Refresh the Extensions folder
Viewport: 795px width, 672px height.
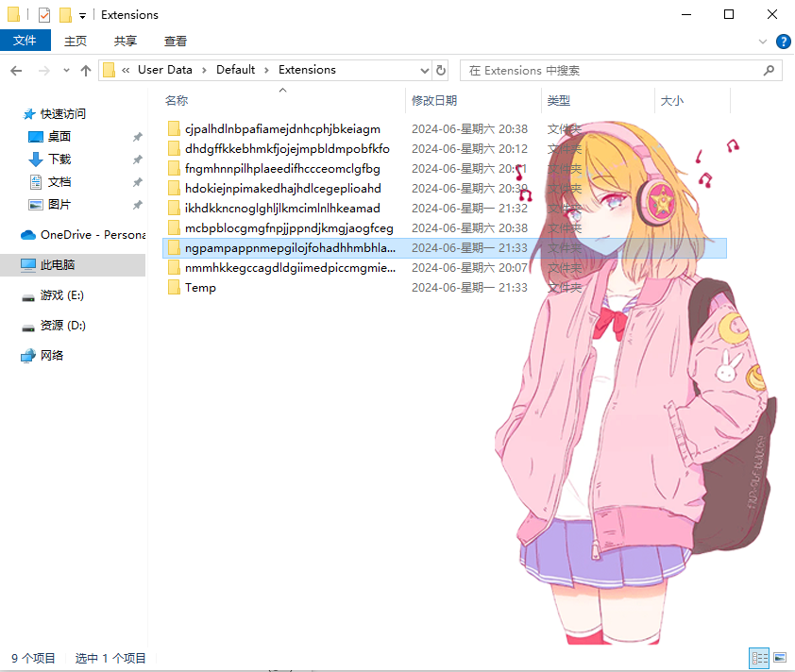pyautogui.click(x=441, y=71)
